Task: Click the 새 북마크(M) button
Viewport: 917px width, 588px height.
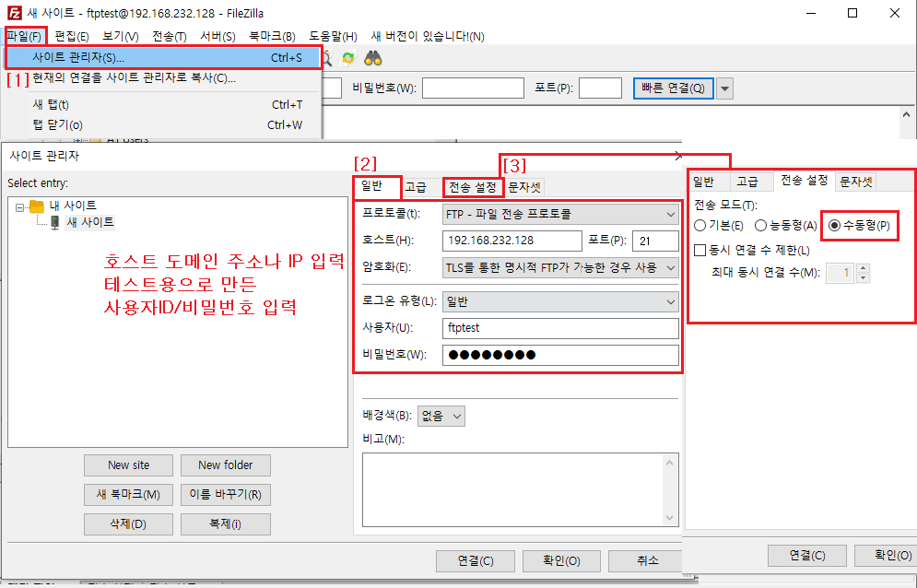Action: click(x=129, y=494)
